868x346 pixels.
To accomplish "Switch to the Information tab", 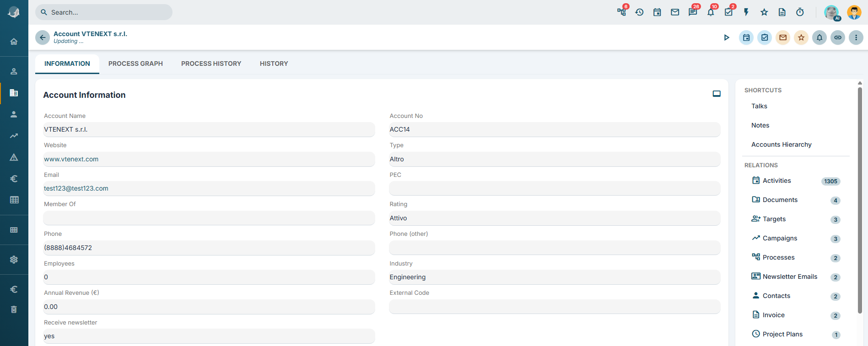I will [67, 64].
